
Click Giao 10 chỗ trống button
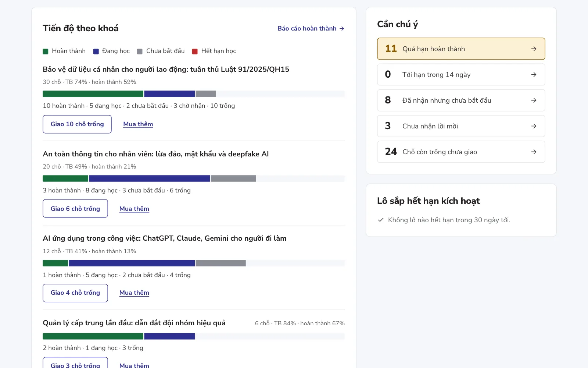[x=77, y=124]
